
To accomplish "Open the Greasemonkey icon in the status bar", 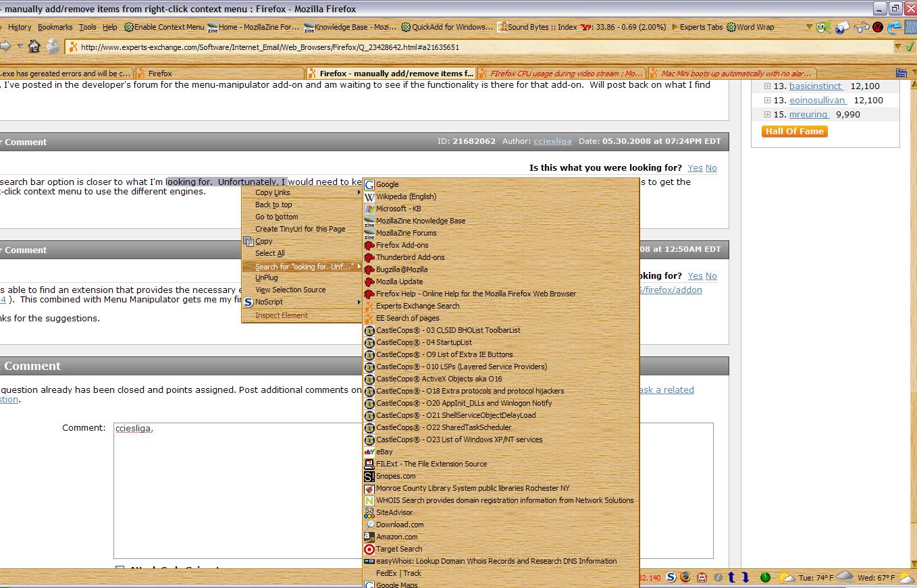I will click(x=701, y=577).
